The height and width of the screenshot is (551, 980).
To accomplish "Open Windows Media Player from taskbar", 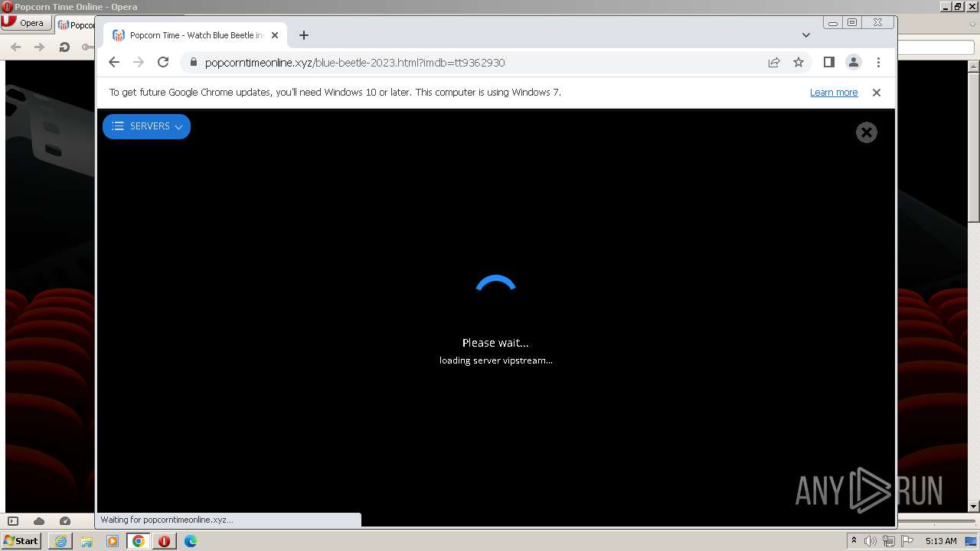I will point(113,541).
